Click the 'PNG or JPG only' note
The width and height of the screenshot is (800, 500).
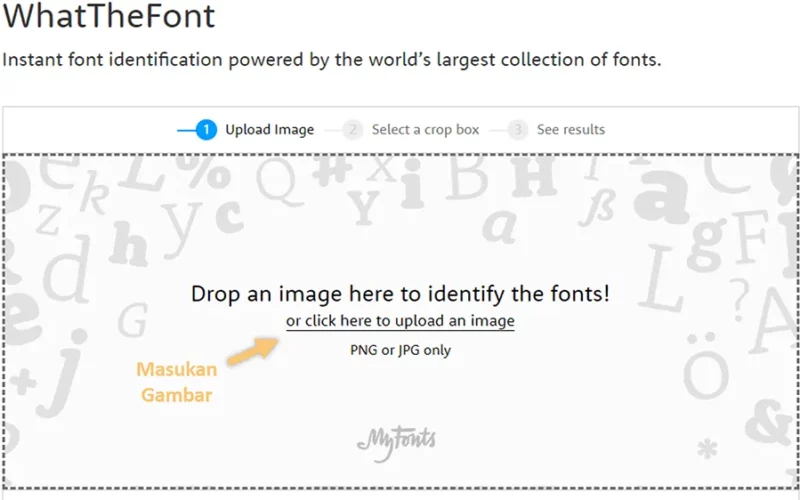coord(400,350)
